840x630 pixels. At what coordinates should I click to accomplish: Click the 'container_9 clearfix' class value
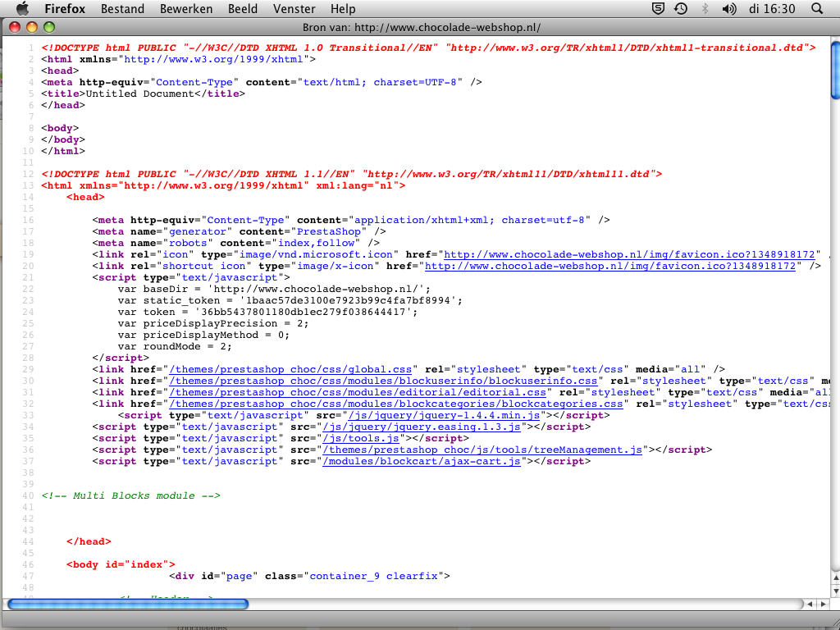point(373,576)
